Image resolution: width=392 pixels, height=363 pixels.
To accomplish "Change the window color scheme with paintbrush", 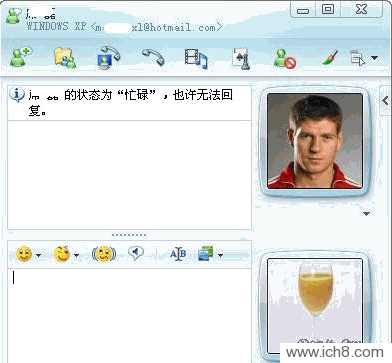I will click(330, 57).
